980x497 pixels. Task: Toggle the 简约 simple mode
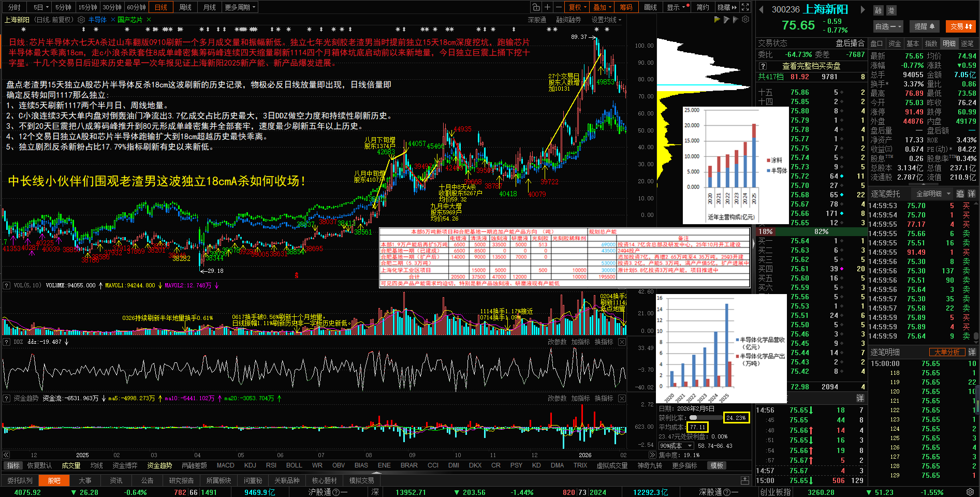[x=703, y=7]
